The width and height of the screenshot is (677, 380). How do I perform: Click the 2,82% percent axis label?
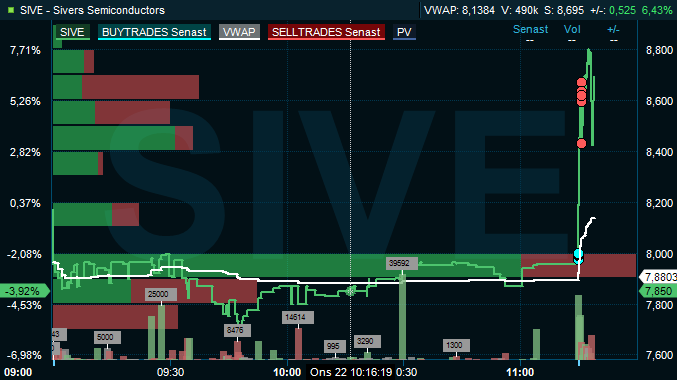[x=25, y=152]
